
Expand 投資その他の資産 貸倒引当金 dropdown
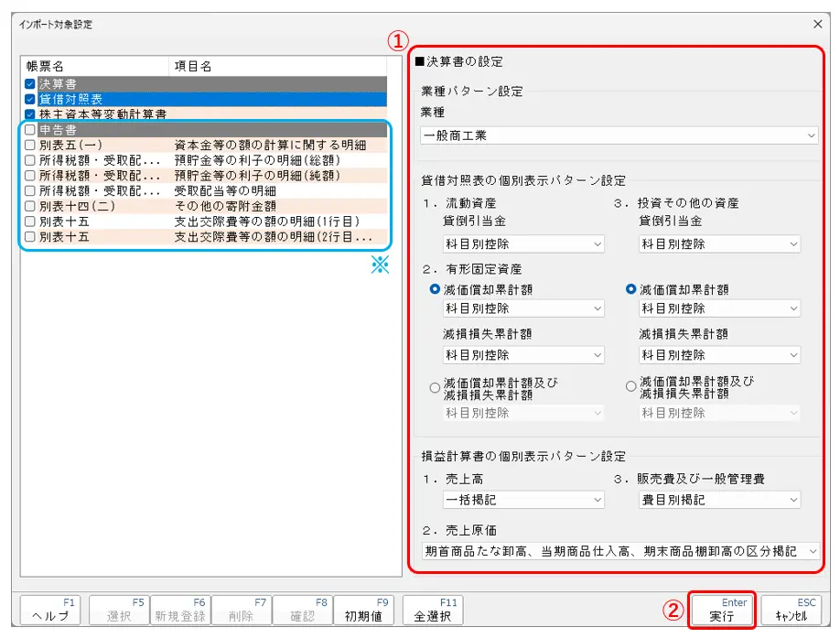click(718, 244)
